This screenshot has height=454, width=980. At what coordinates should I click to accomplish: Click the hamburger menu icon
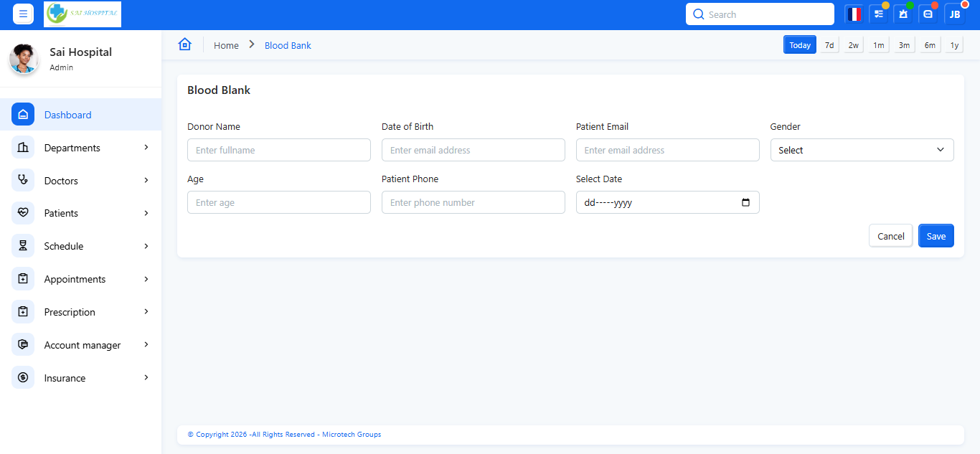pos(23,14)
